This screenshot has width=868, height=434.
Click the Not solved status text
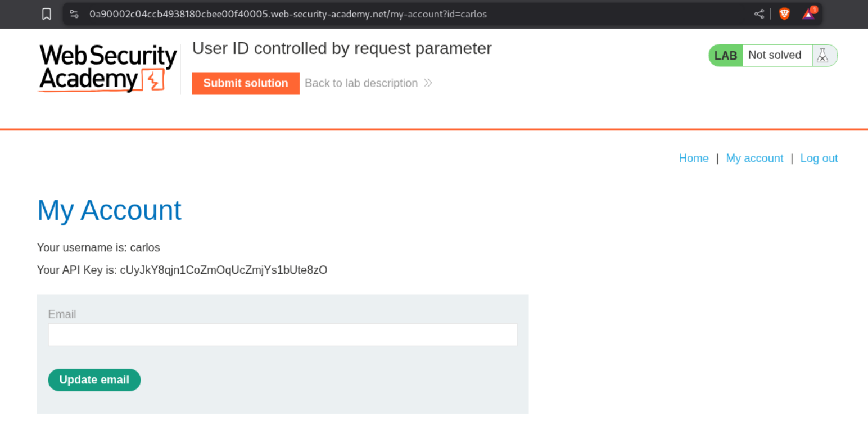pos(775,55)
